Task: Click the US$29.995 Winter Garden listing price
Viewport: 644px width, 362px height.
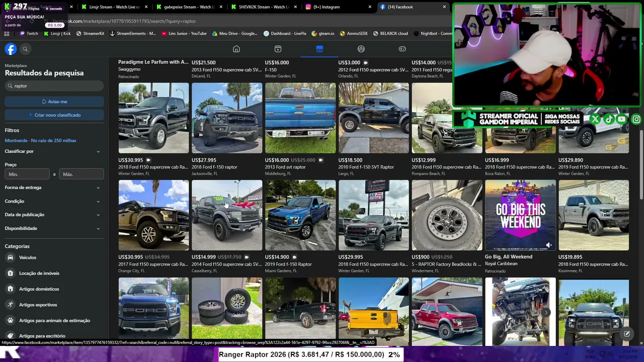Action: pyautogui.click(x=351, y=257)
